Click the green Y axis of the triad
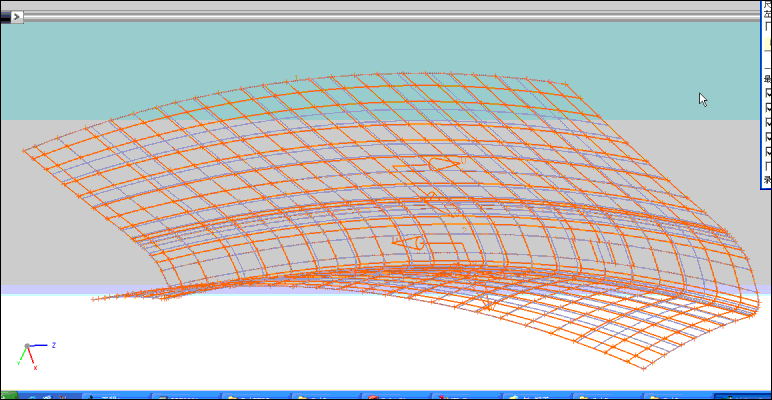 click(22, 355)
